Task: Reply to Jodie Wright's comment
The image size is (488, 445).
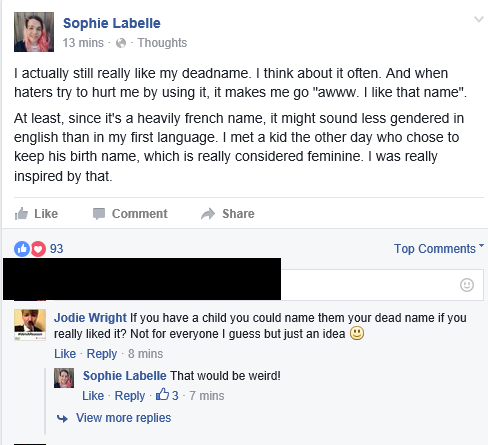Action: pos(102,354)
